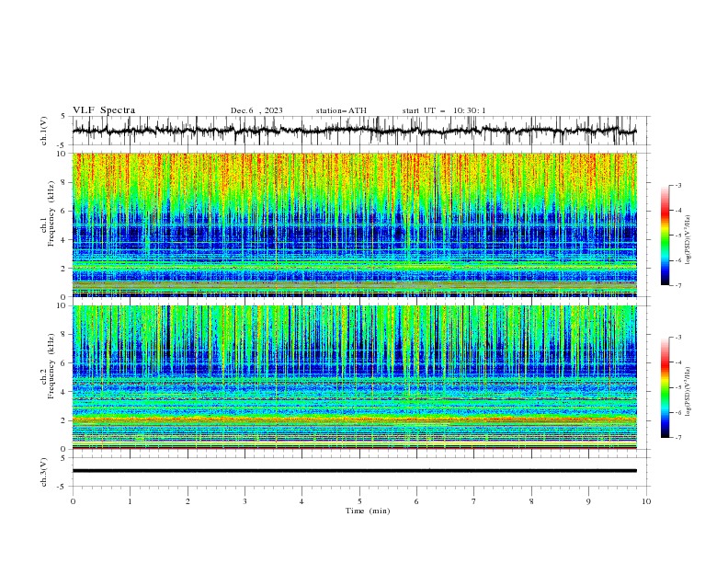Click the ch.1 spectrogram panel
Screen dimensions: 728x563
pos(355,224)
